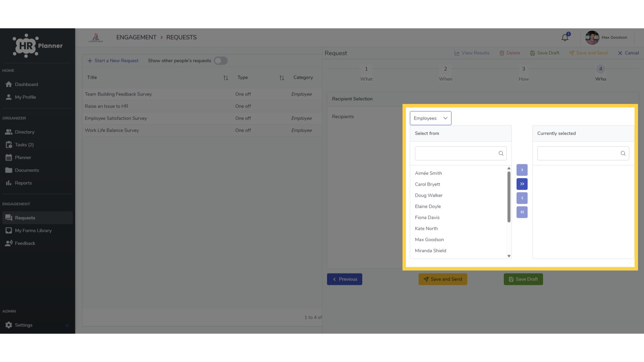Sort requests by Title column
This screenshot has height=362, width=644.
tap(226, 78)
